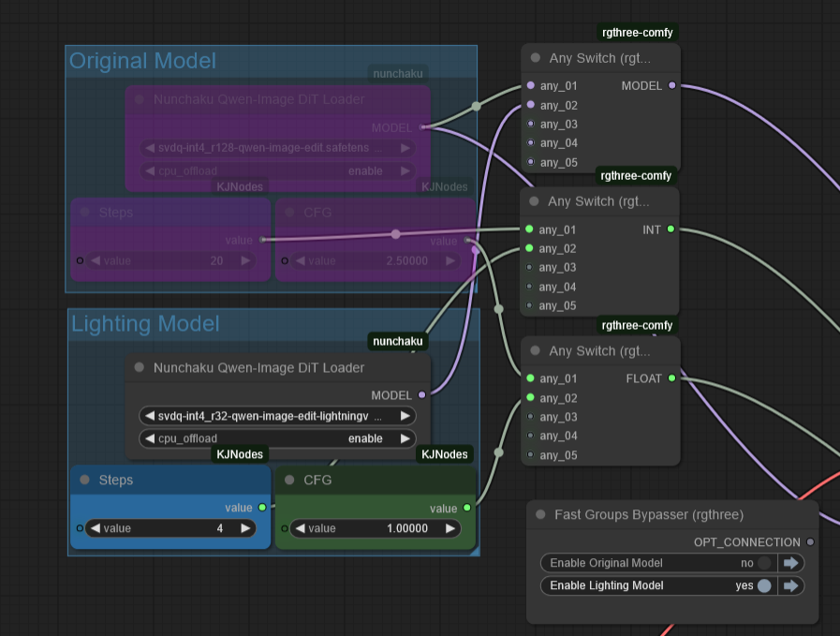The width and height of the screenshot is (840, 636).
Task: Click KJNodes badge above Lighting Steps node
Action: click(240, 454)
